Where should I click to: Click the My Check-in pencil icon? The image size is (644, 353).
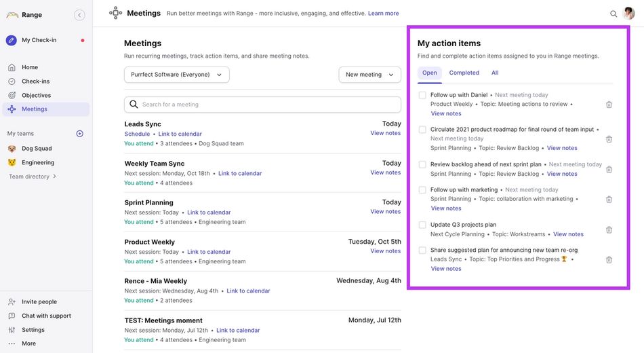click(x=12, y=40)
